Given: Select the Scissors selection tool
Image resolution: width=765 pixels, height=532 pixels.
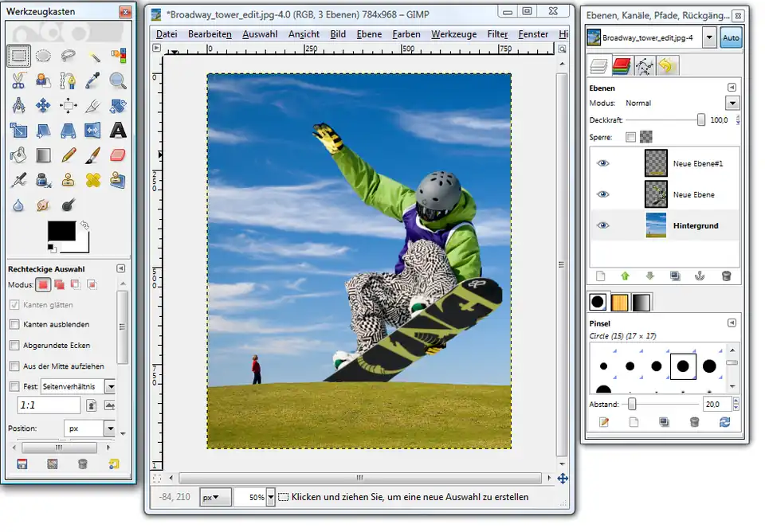Looking at the screenshot, I should click(x=19, y=80).
